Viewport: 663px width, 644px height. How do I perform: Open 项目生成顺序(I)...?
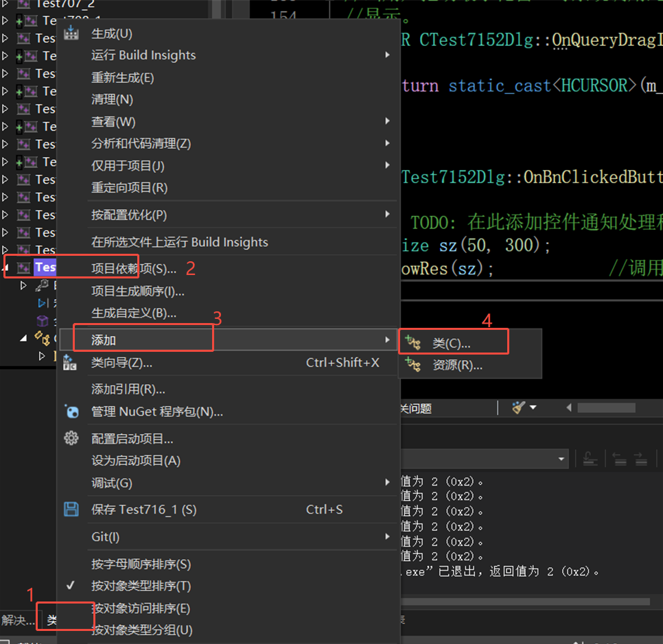pos(138,291)
